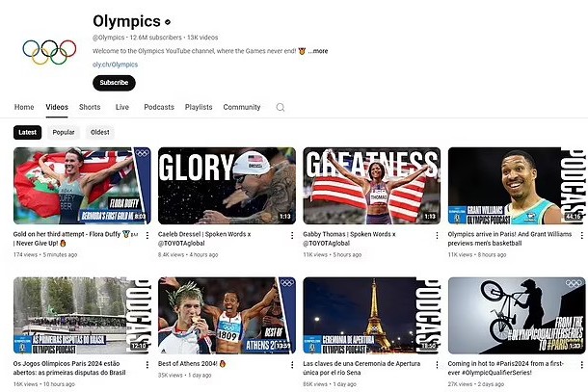Switch to the Shorts tab
Screen dimensions: 588x392
point(89,108)
